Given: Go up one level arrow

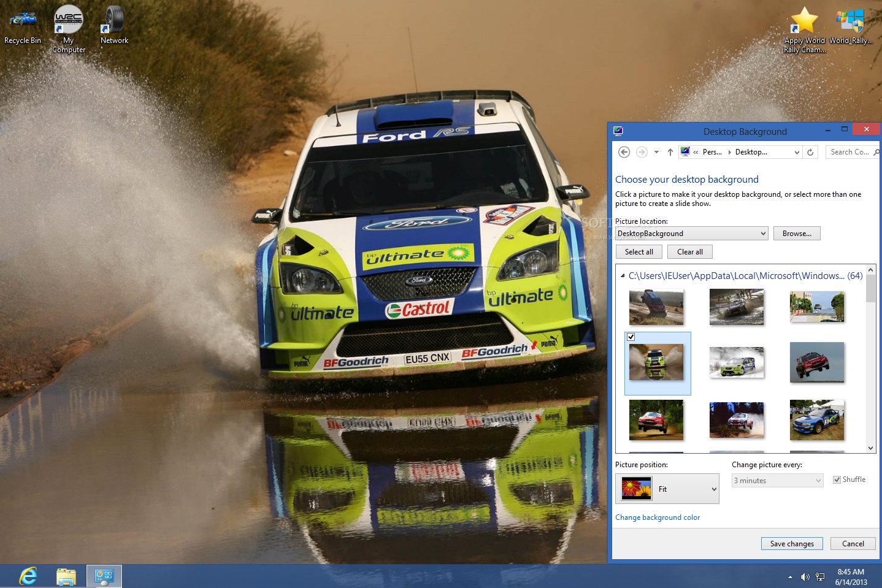Looking at the screenshot, I should coord(670,152).
